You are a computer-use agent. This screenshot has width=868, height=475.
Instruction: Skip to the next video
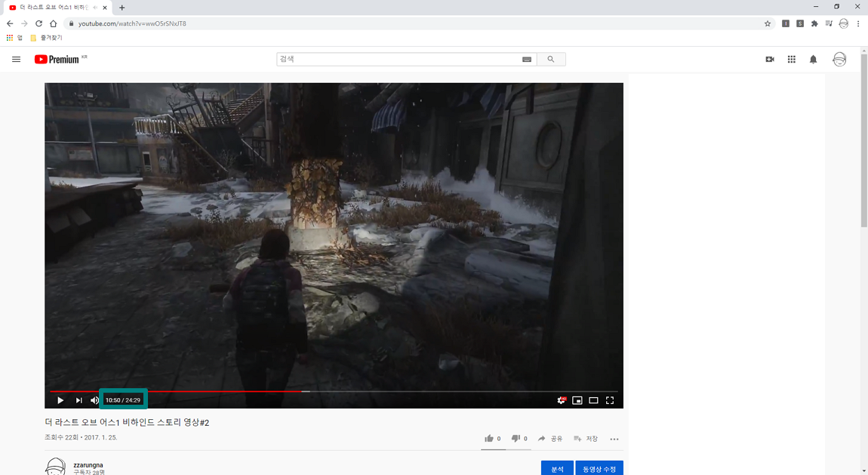[x=78, y=400]
